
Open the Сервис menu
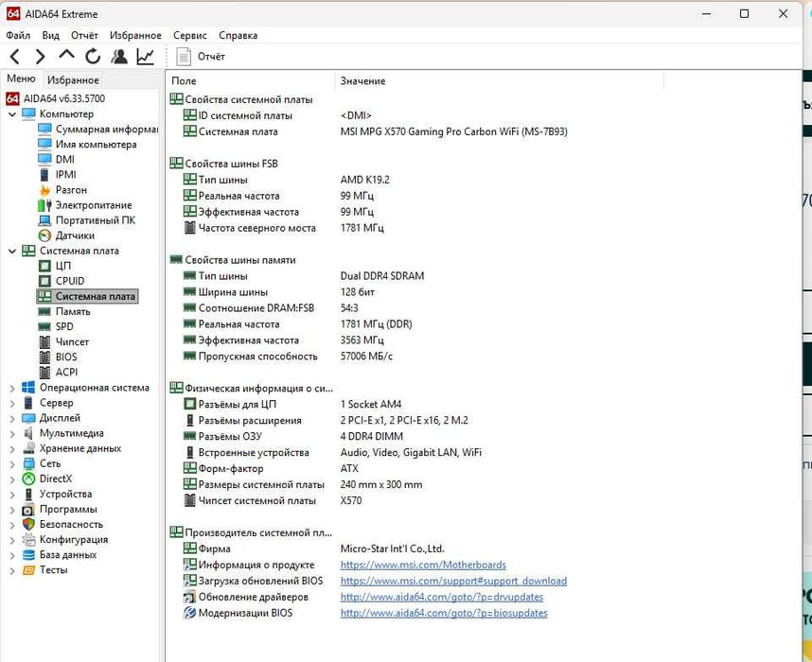[190, 35]
